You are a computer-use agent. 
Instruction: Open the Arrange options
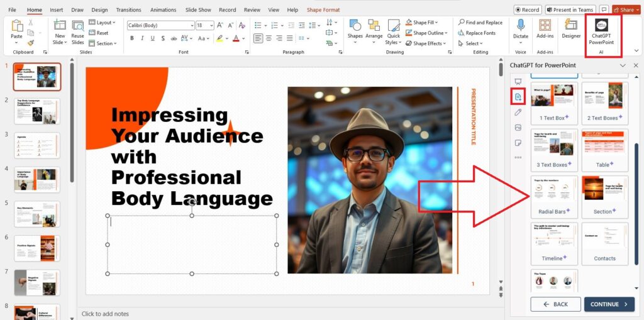[x=374, y=31]
